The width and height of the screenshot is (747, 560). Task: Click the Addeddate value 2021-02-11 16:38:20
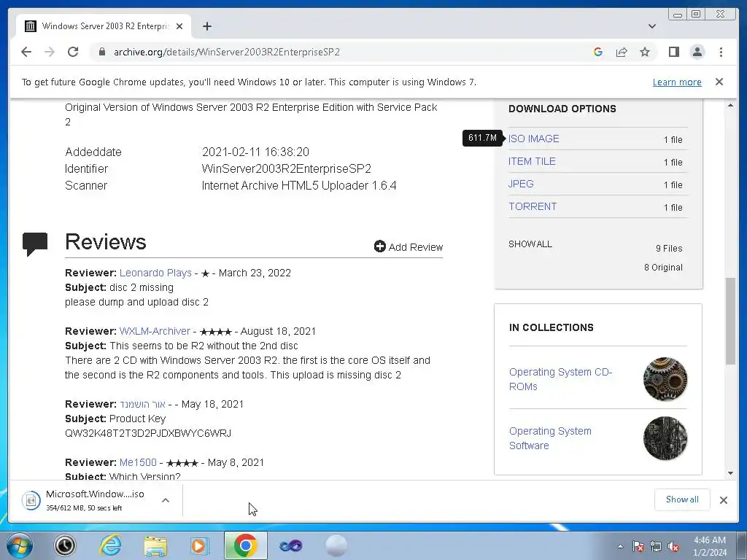[x=255, y=152]
